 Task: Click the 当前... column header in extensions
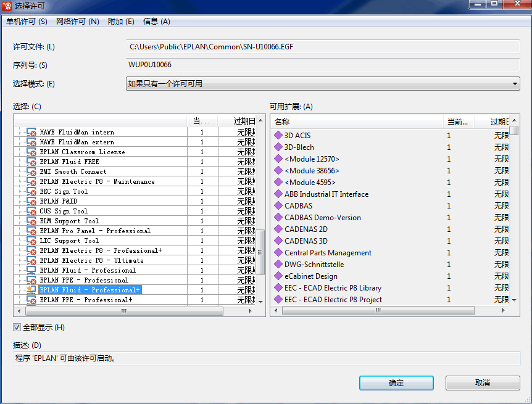(459, 122)
